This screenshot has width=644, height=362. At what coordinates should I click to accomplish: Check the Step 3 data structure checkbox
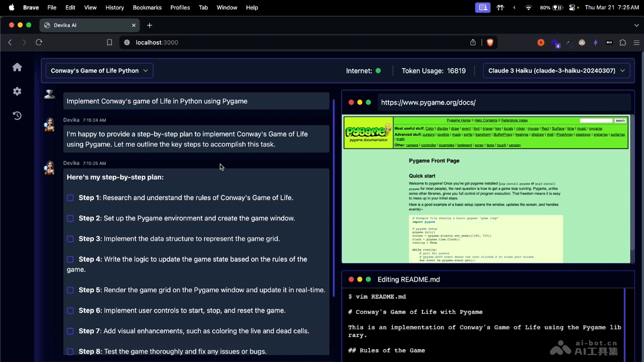coord(70,239)
